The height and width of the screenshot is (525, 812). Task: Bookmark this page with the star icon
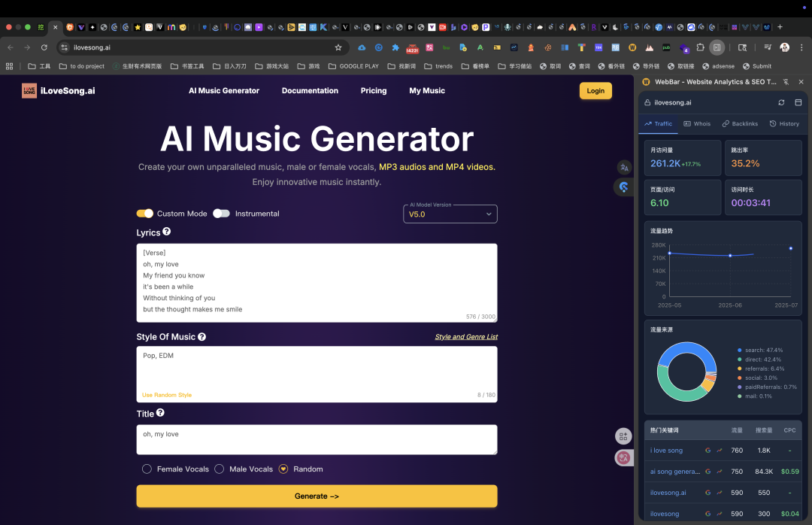(x=338, y=47)
